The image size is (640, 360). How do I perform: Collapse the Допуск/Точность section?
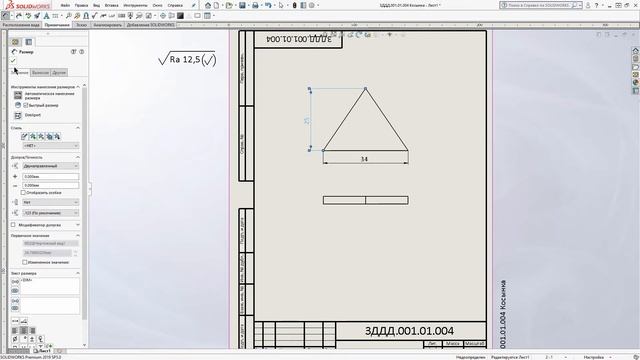pyautogui.click(x=78, y=157)
